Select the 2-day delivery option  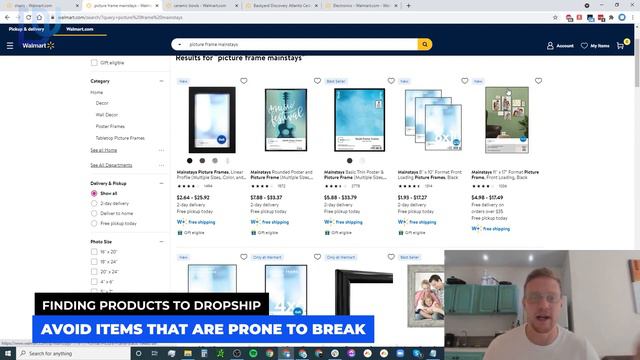click(94, 203)
